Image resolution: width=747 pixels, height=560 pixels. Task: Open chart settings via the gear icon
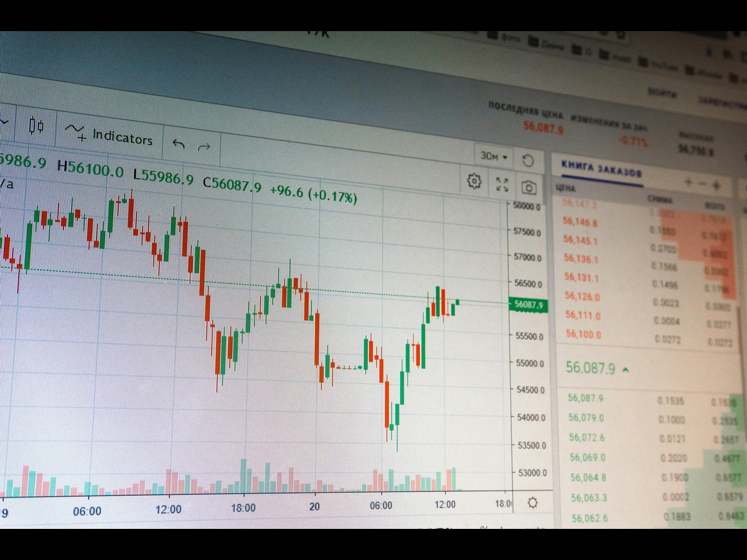(474, 181)
